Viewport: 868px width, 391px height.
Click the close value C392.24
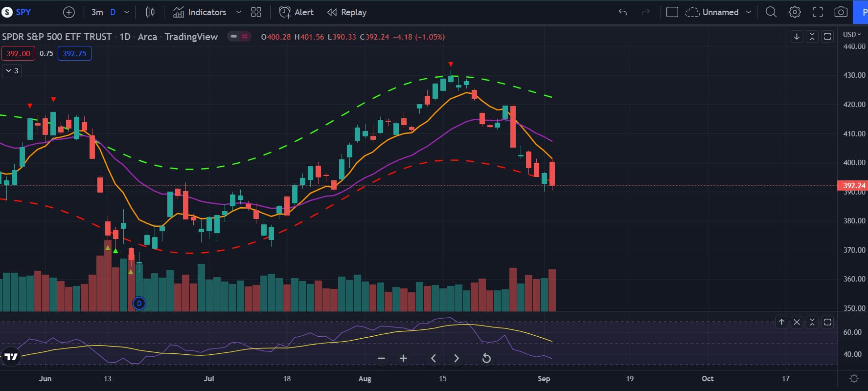coord(374,37)
